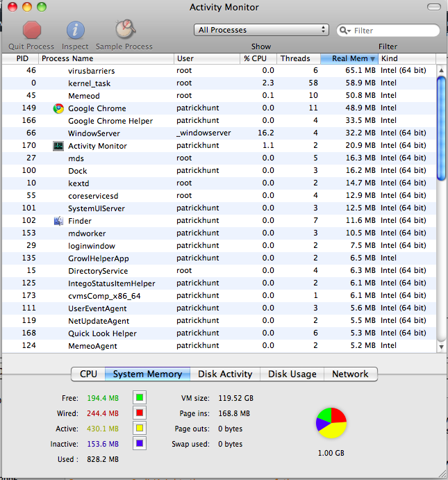
Task: Select the SystemUIServer process row
Action: click(219, 208)
